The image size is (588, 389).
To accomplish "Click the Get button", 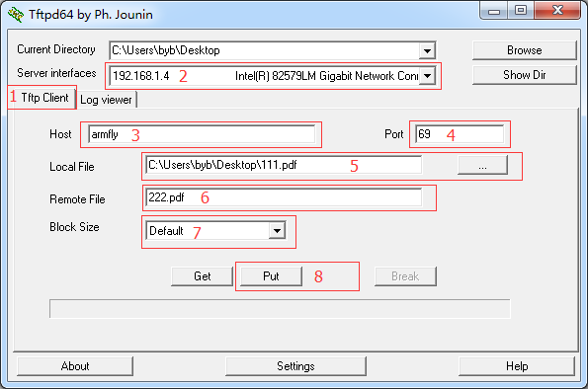I will tap(203, 276).
